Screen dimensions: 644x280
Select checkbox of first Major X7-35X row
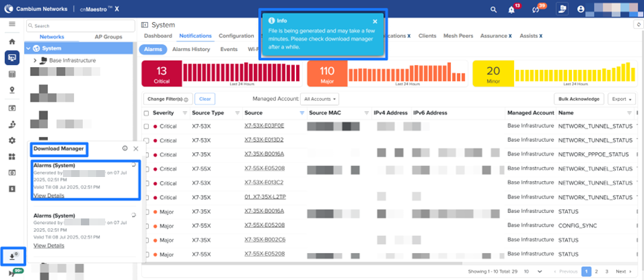point(146,212)
